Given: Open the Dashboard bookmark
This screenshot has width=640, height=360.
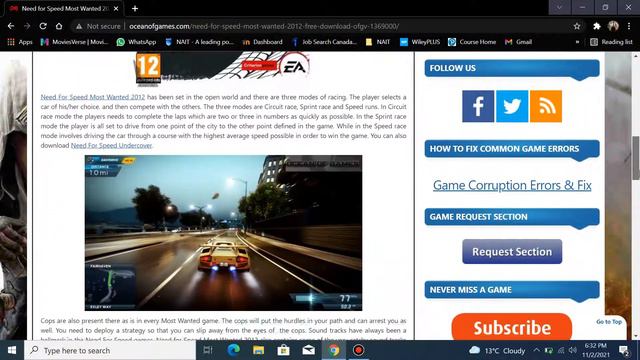Looking at the screenshot, I should pyautogui.click(x=262, y=42).
